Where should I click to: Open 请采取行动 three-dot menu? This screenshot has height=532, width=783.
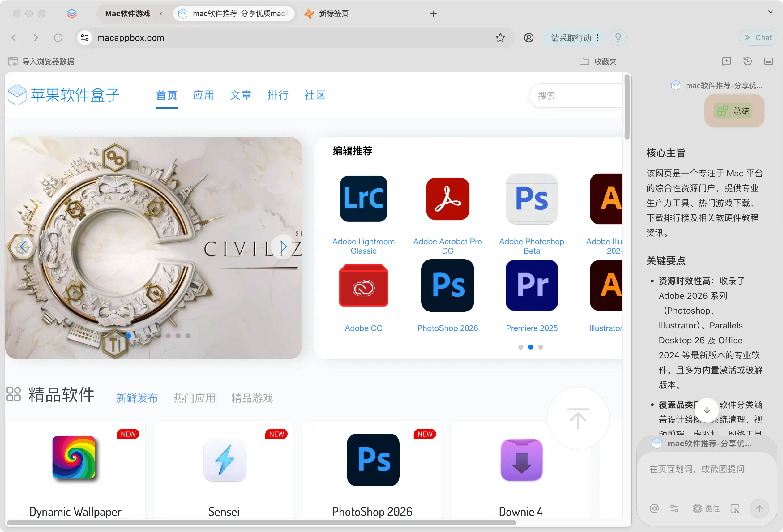point(597,38)
